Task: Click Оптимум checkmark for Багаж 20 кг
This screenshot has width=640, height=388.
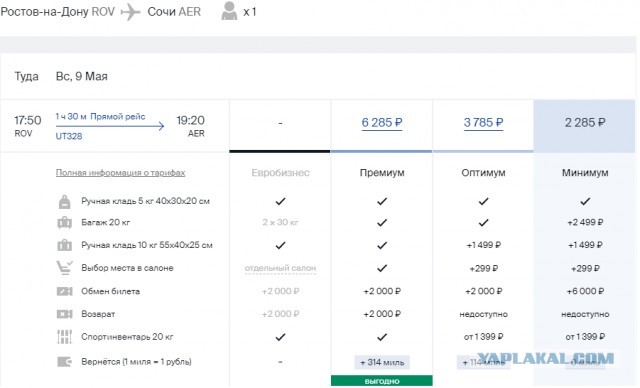Action: pos(483,223)
